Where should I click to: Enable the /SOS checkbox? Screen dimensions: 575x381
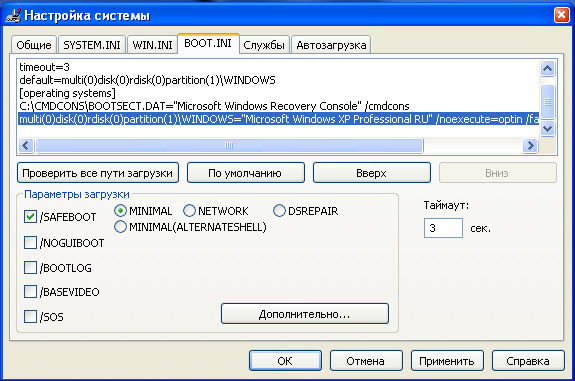(x=30, y=316)
